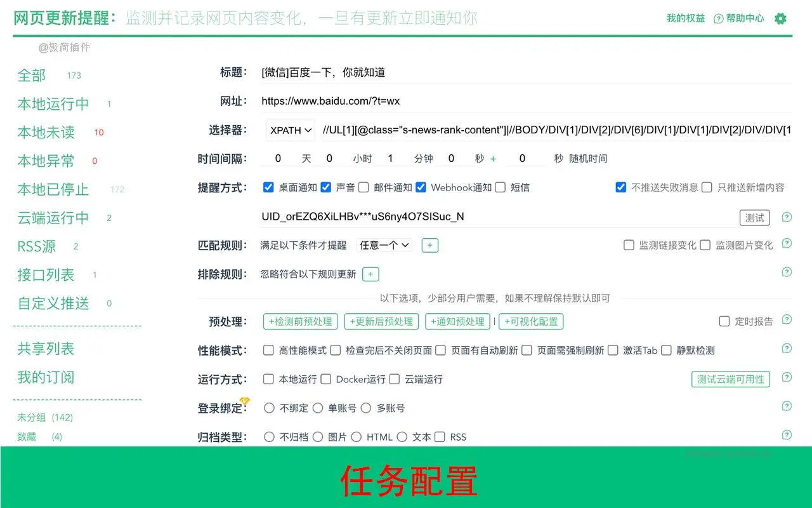Click plus icon to add a match condition

click(429, 244)
